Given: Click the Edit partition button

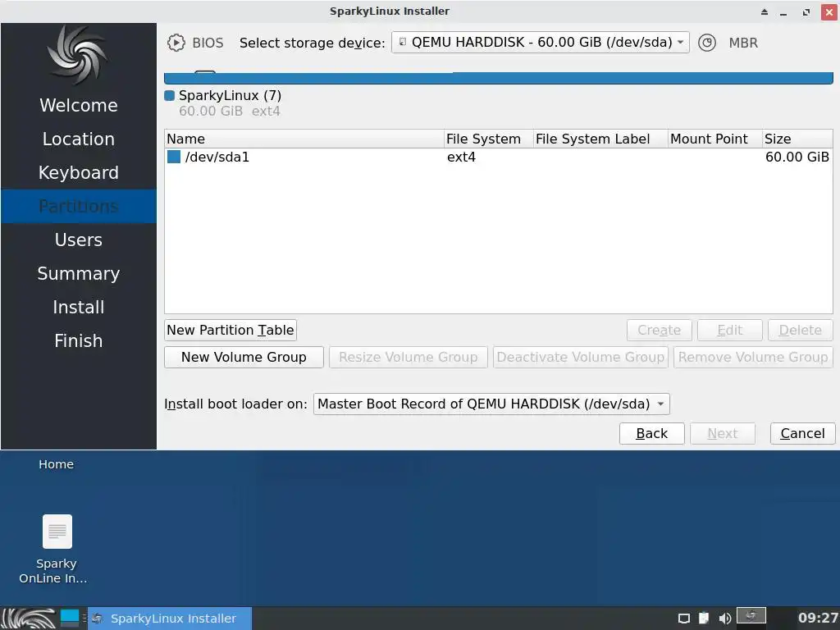Looking at the screenshot, I should pyautogui.click(x=729, y=330).
